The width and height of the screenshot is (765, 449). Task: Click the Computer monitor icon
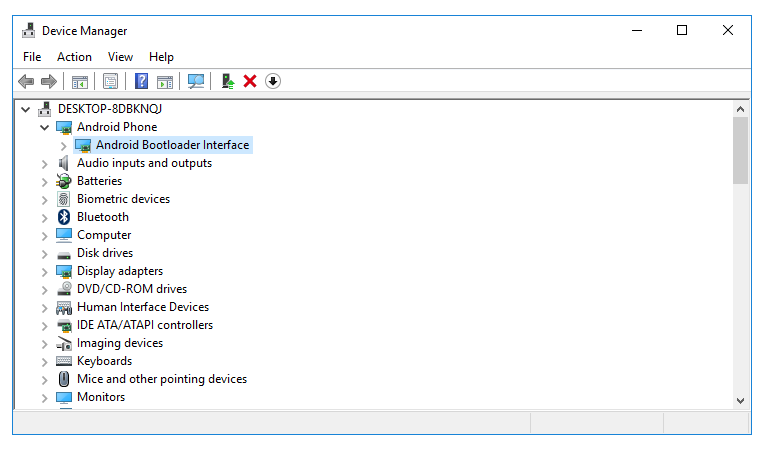click(64, 235)
